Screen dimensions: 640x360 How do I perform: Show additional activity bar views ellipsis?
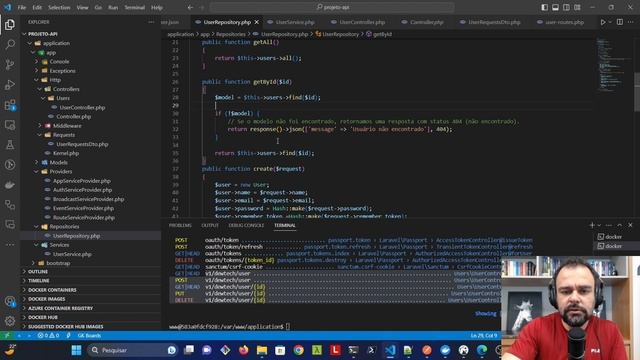(10, 244)
